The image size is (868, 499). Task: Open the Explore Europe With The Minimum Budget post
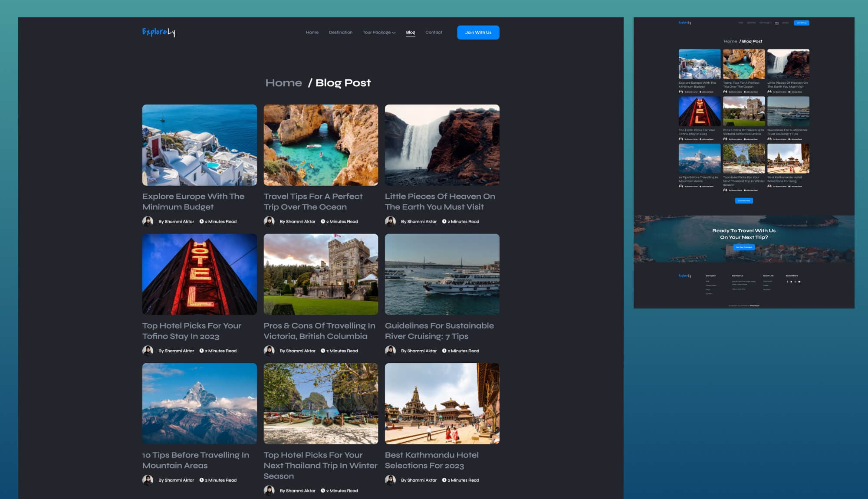[x=193, y=201]
